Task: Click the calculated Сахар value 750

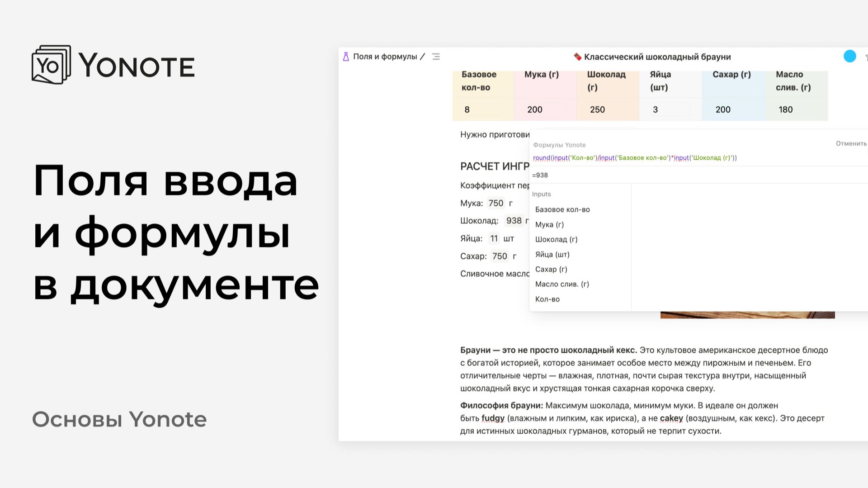Action: click(500, 256)
